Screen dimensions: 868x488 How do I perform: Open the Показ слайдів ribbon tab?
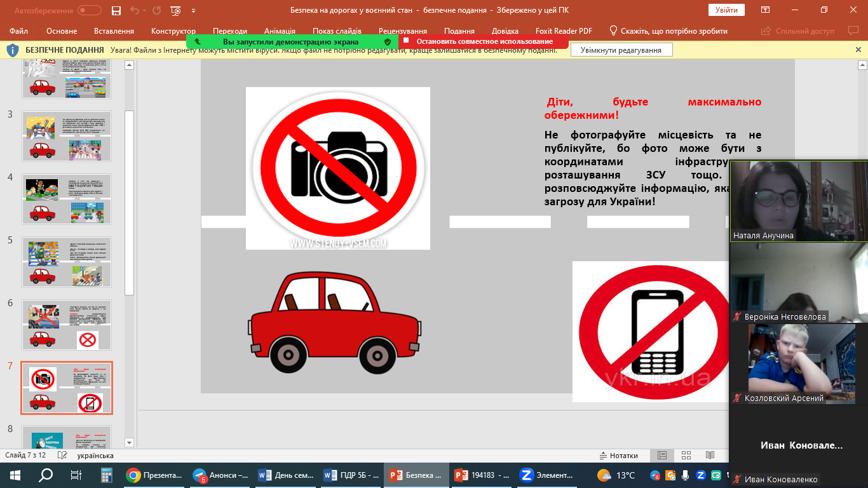tap(337, 31)
